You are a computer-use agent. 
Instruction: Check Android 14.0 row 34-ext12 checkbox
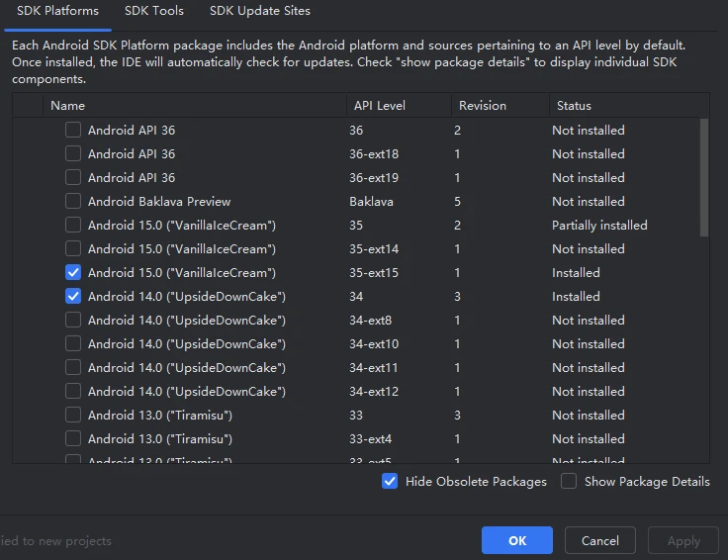click(x=73, y=391)
